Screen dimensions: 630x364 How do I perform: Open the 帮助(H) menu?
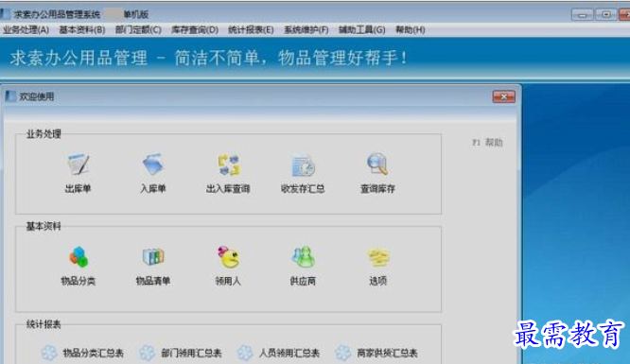[x=411, y=29]
